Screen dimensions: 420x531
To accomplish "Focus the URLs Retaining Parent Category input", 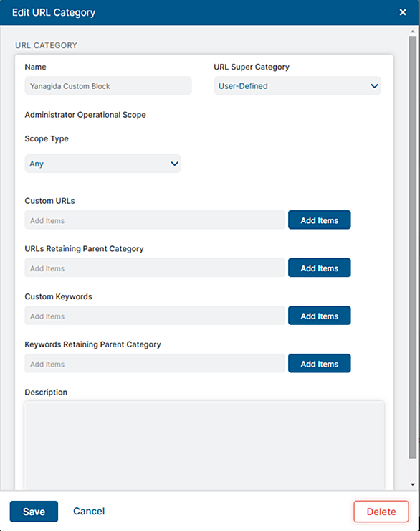I will pos(155,268).
